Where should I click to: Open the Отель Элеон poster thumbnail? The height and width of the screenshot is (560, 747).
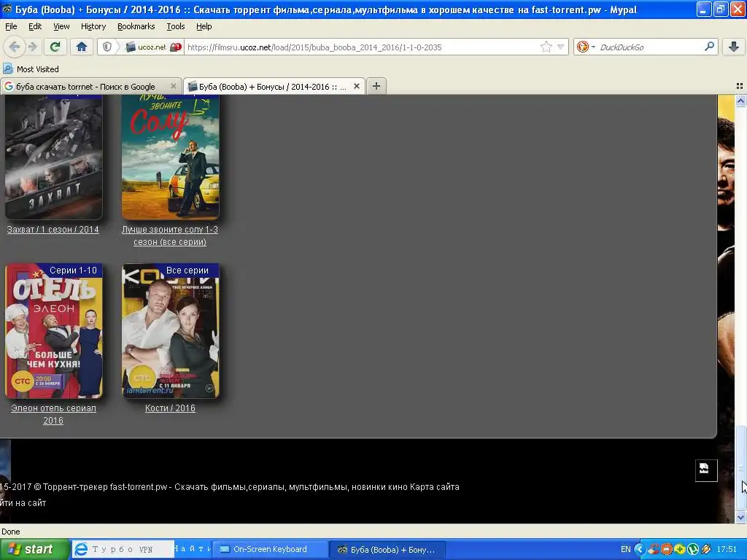tap(53, 331)
